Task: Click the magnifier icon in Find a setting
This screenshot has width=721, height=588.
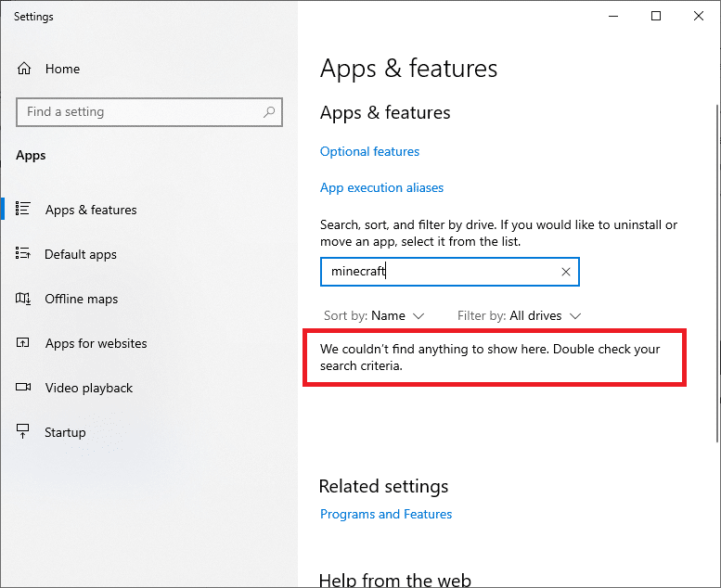Action: pos(269,112)
